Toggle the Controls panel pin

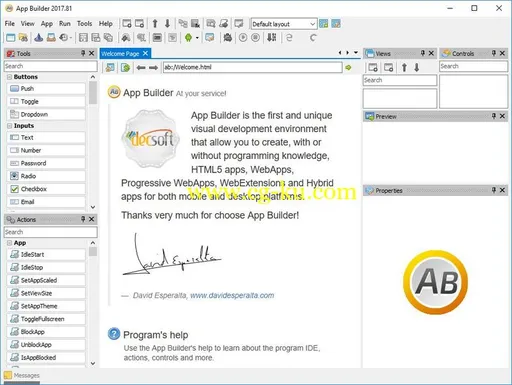click(x=494, y=53)
